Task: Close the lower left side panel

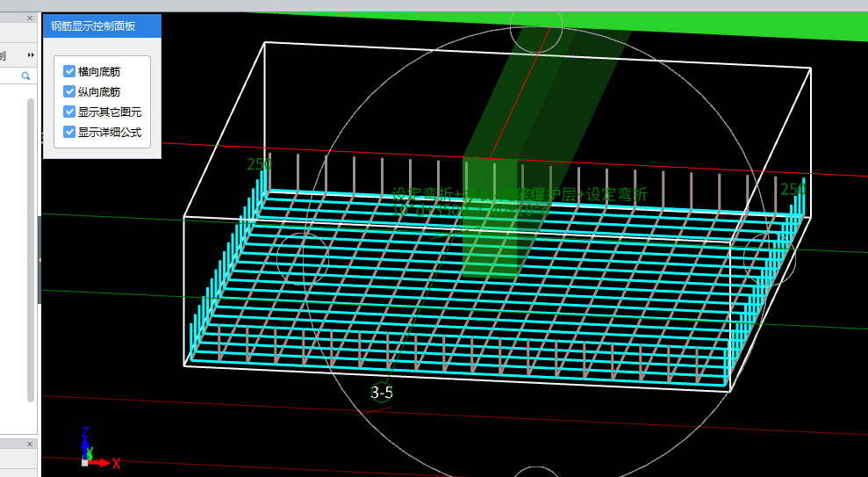Action: click(30, 444)
